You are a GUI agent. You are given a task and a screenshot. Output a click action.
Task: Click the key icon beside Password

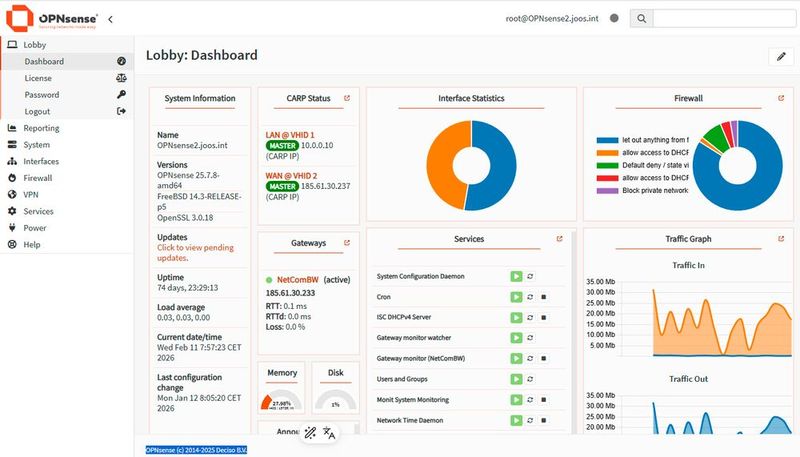coord(121,94)
